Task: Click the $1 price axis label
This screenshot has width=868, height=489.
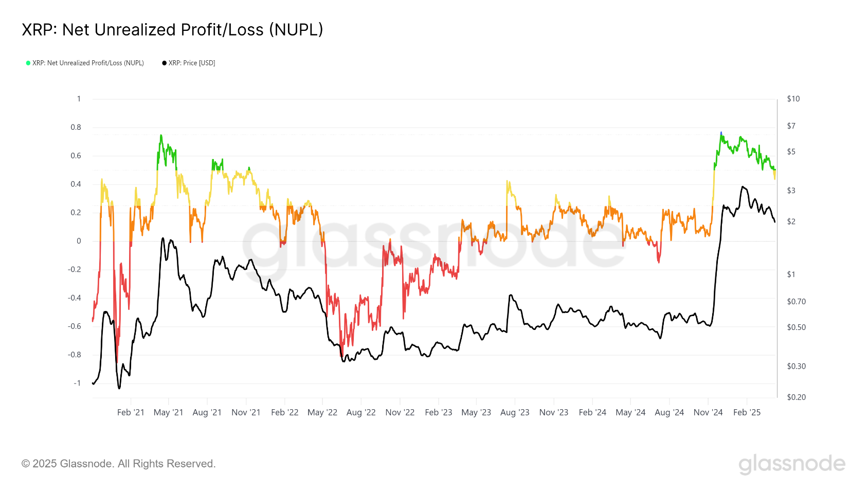Action: click(x=791, y=274)
